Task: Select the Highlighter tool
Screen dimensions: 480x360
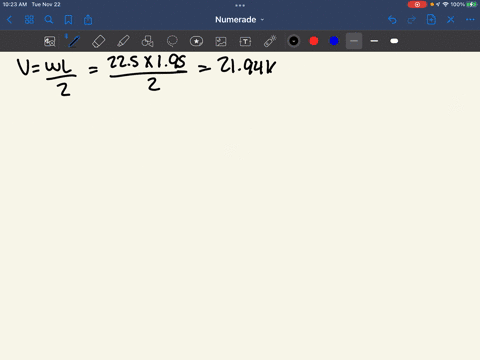Action: coord(123,41)
